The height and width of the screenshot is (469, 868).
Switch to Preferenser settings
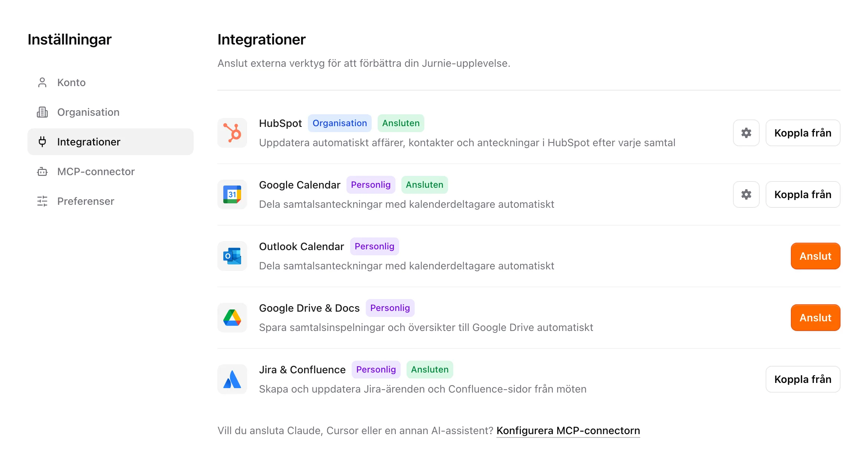click(111, 201)
